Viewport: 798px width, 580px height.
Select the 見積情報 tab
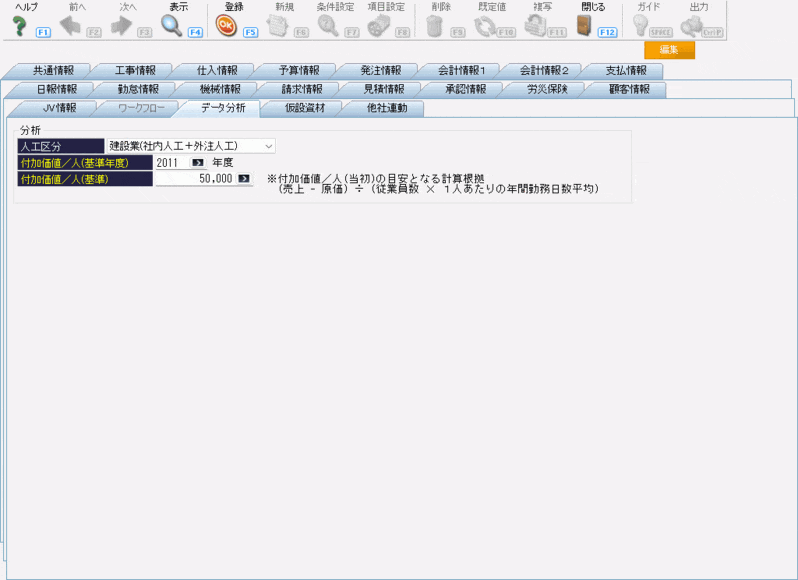pyautogui.click(x=383, y=89)
